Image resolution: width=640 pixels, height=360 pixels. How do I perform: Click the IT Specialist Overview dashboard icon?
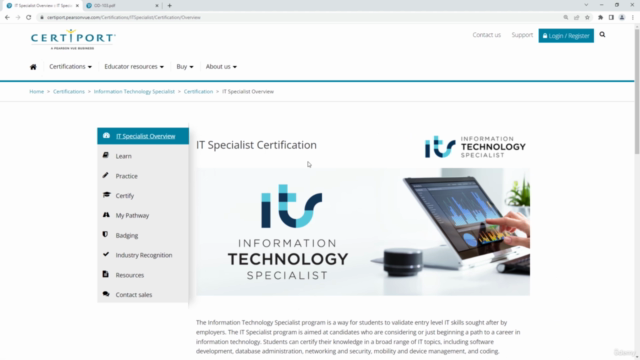106,136
